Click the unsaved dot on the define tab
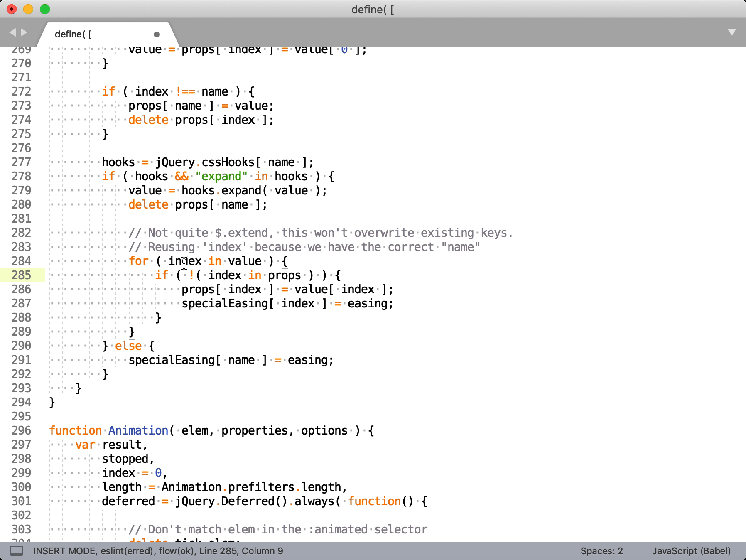 (x=157, y=34)
